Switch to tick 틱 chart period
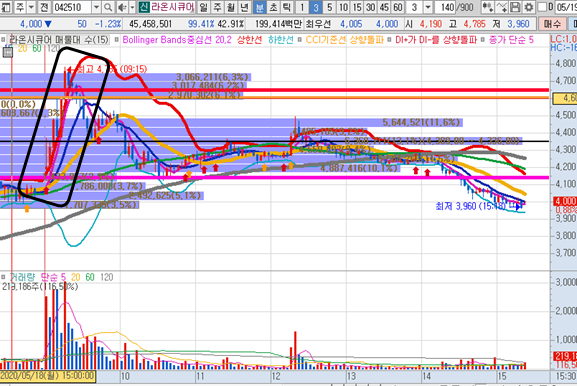Screen dimensions: 577x386 click(286, 7)
